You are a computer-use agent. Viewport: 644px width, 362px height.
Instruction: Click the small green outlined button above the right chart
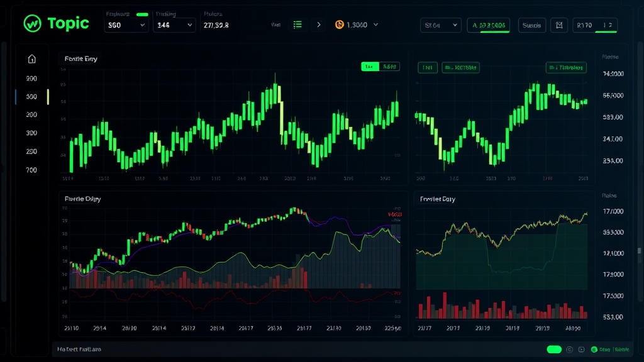[x=428, y=67]
